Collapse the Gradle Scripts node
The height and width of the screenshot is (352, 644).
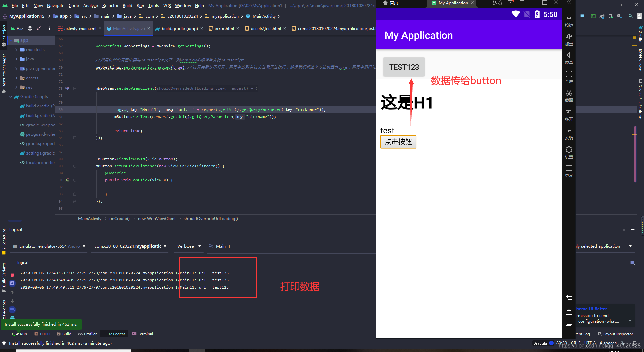point(11,97)
